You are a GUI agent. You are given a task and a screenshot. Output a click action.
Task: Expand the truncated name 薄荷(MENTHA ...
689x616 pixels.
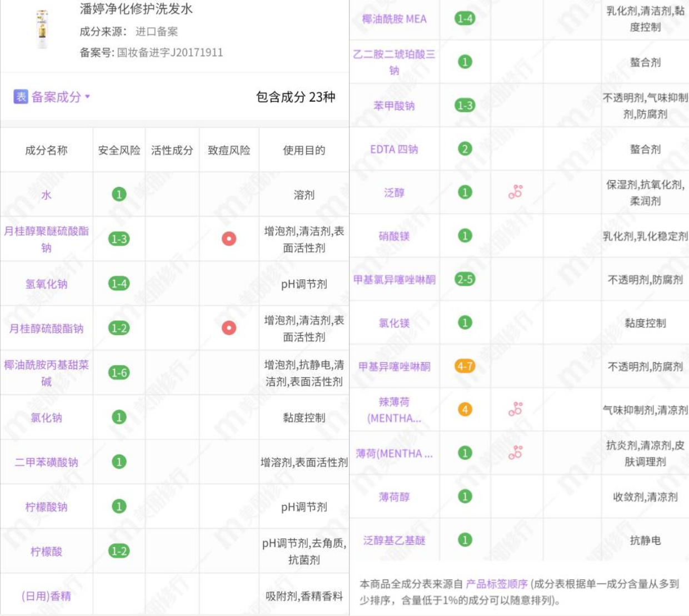[x=395, y=453]
